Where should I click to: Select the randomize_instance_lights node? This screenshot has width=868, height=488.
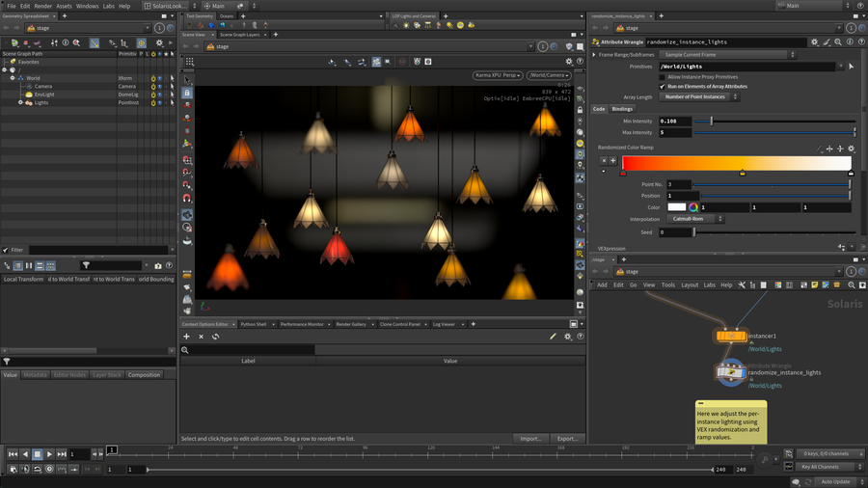[x=731, y=372]
